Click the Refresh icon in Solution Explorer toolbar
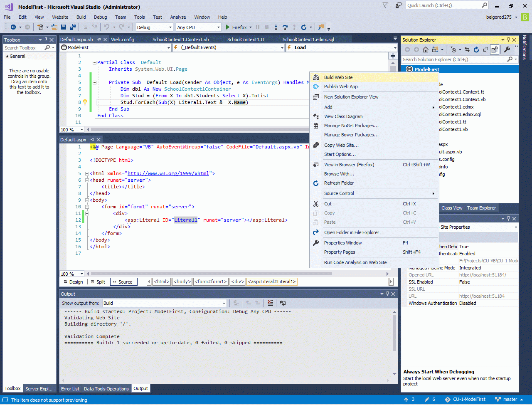The width and height of the screenshot is (532, 405). tap(476, 49)
